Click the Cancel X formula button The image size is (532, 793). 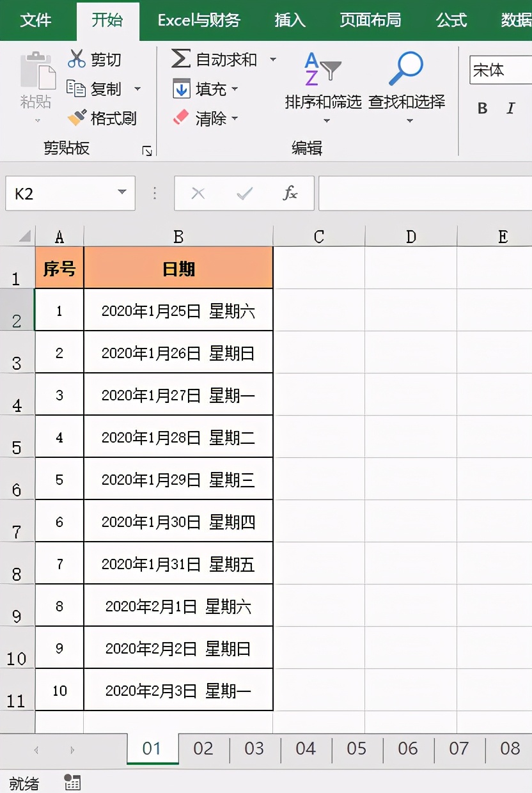(198, 193)
